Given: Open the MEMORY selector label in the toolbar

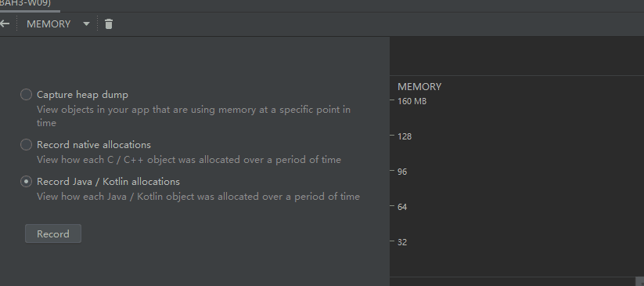Looking at the screenshot, I should (x=49, y=24).
